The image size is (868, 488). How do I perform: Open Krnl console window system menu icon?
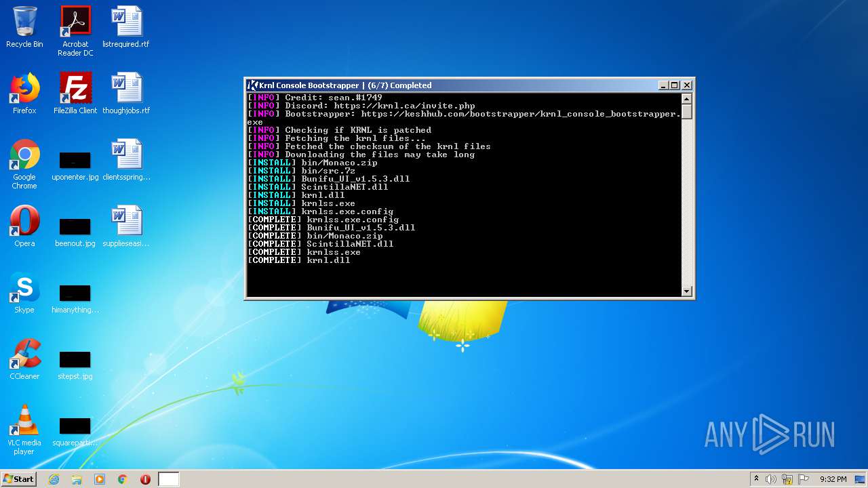(252, 85)
